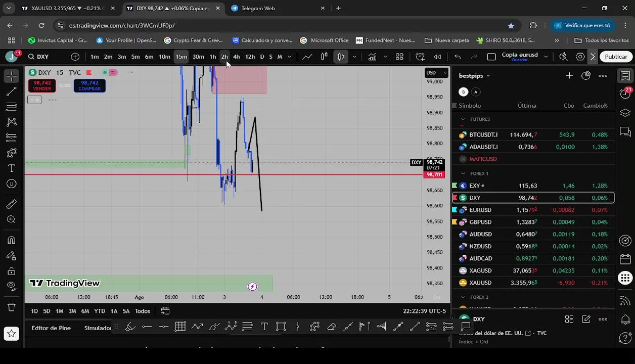This screenshot has height=364, width=635.
Task: Start bar replay mode
Action: pyautogui.click(x=437, y=57)
